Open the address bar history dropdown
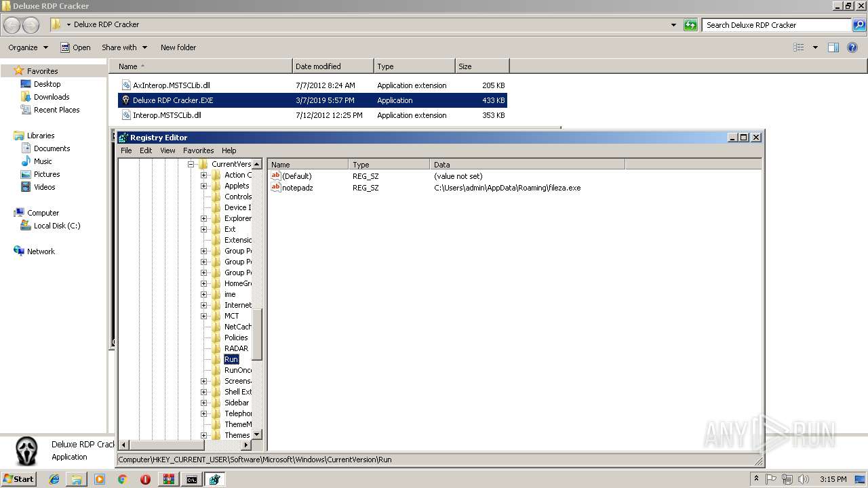The height and width of the screenshot is (488, 868). [673, 25]
